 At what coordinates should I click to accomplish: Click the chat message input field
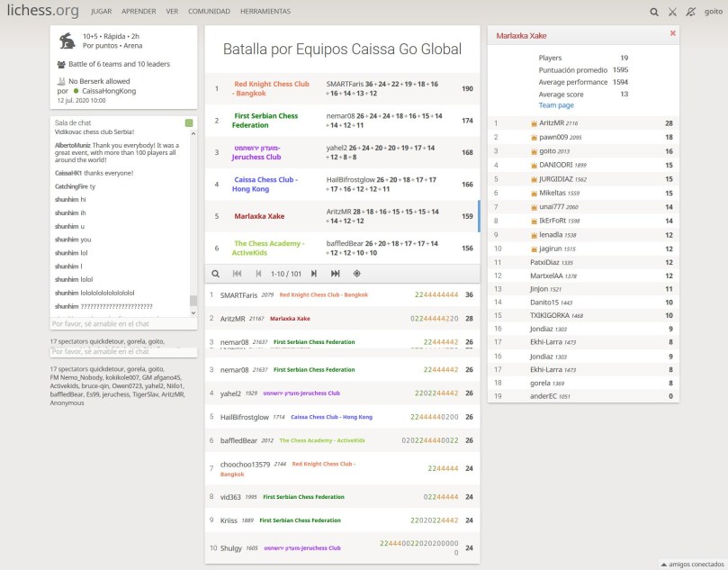pyautogui.click(x=122, y=323)
